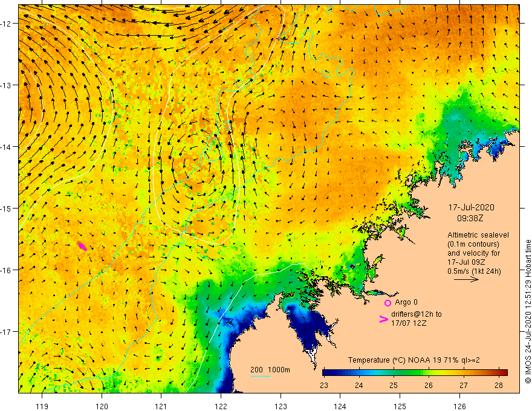532x411 pixels.
Task: Click the colorbar tick label 28
Action: pos(498,386)
